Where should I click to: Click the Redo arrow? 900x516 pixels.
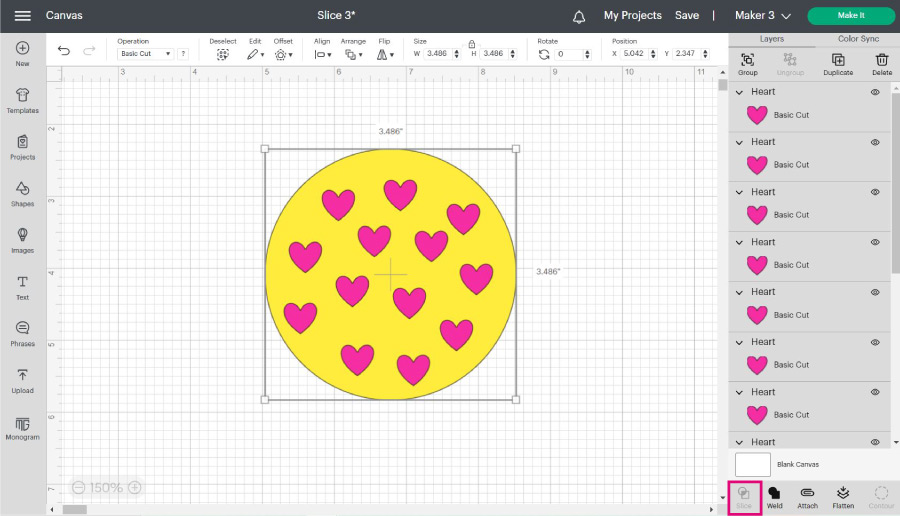click(89, 51)
